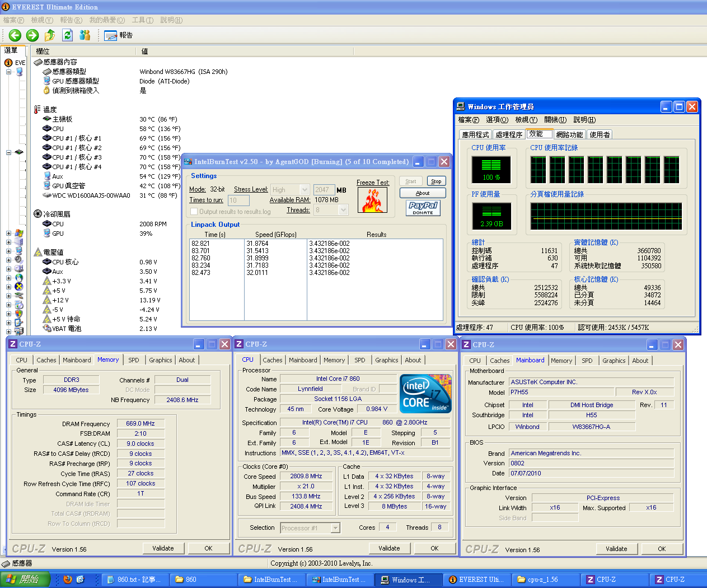Switch to 處理程序 tab in Task Manager
Screen dimensions: 707x588
click(509, 134)
